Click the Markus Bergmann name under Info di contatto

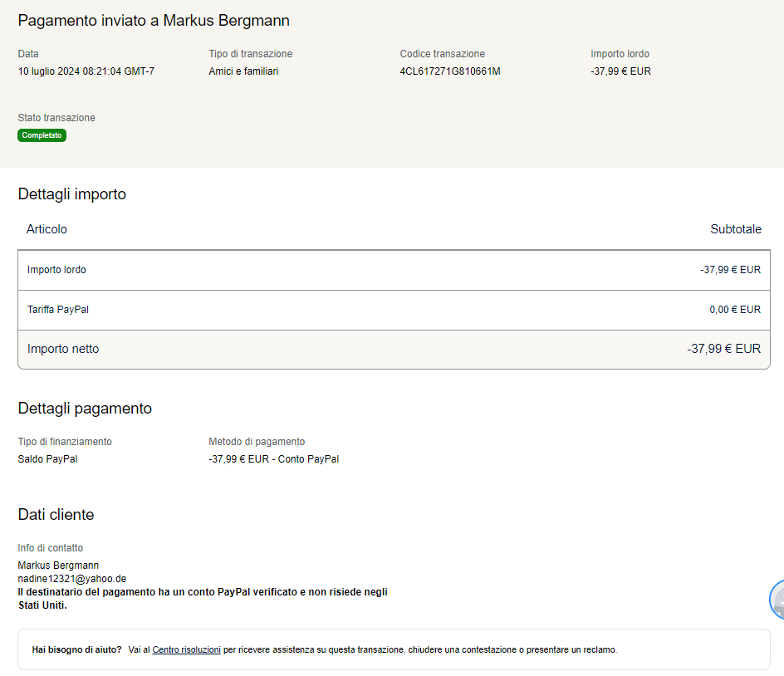[x=58, y=566]
